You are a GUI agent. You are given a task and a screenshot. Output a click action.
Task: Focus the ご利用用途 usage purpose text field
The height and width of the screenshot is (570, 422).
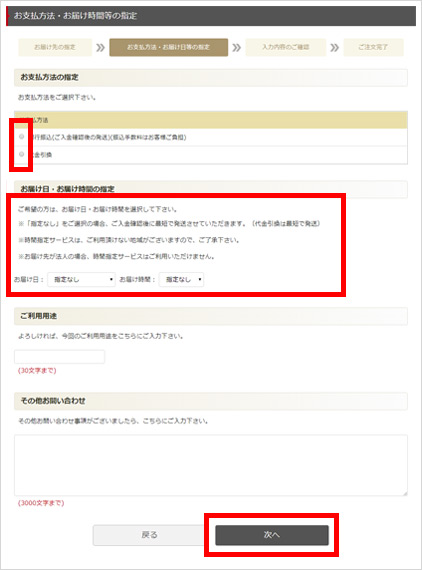[60, 357]
